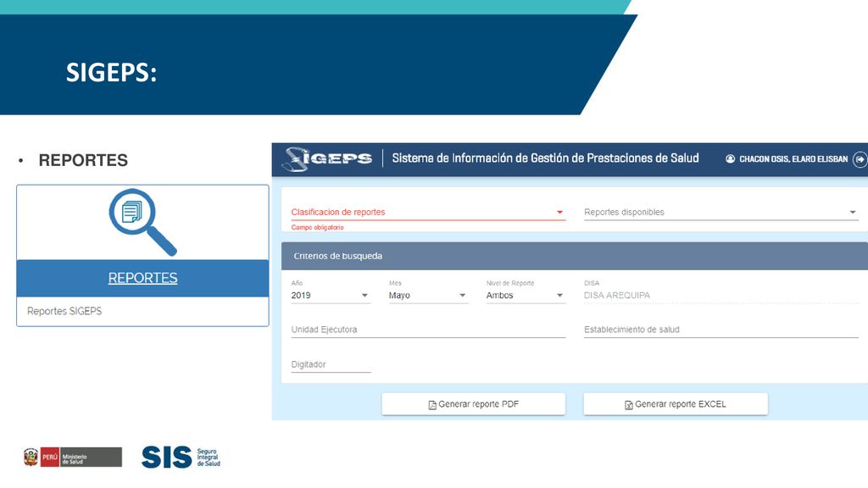Click the SIGEPS logo in the header

click(326, 159)
